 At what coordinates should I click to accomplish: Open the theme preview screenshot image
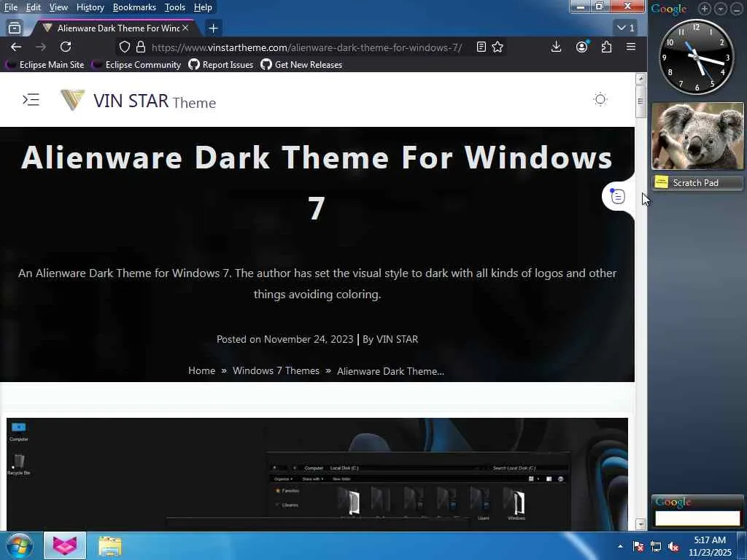[x=317, y=474]
